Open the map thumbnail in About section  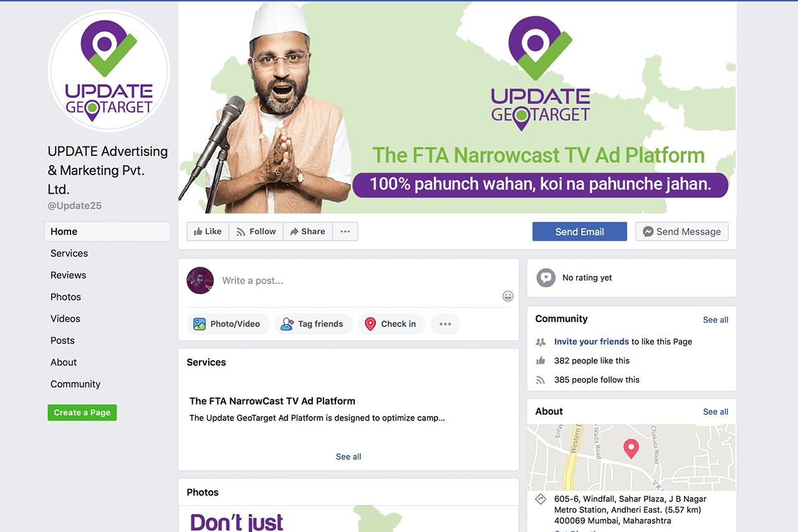pos(632,458)
